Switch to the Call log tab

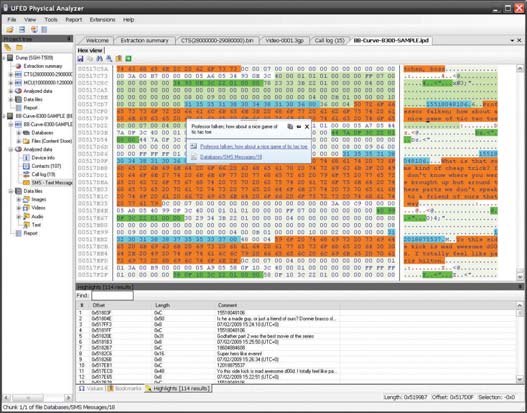(329, 41)
